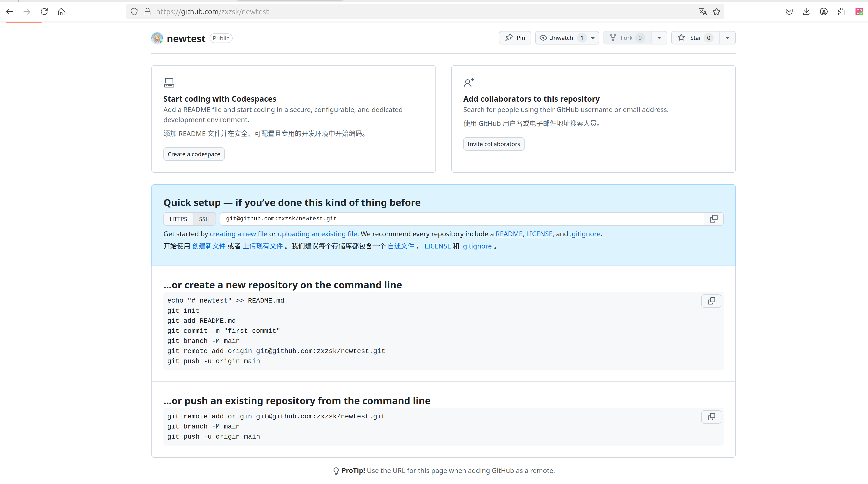The width and height of the screenshot is (868, 484).
Task: Click the pink extension icon in toolbar
Action: click(x=859, y=12)
